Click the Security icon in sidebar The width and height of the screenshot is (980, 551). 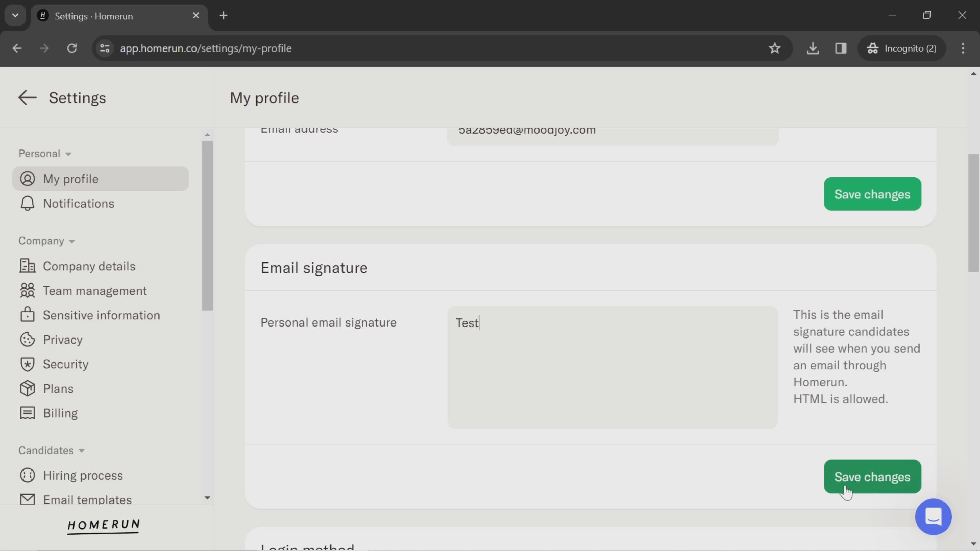tap(27, 364)
